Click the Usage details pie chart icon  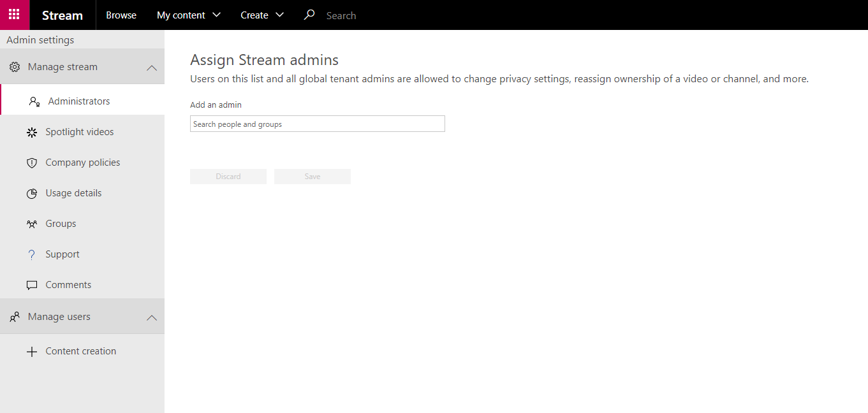click(x=32, y=194)
